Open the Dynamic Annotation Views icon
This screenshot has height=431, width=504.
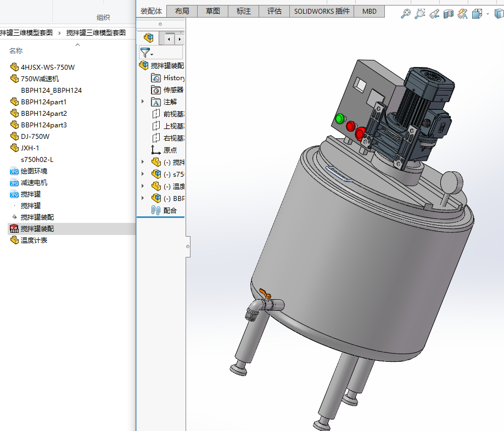463,14
